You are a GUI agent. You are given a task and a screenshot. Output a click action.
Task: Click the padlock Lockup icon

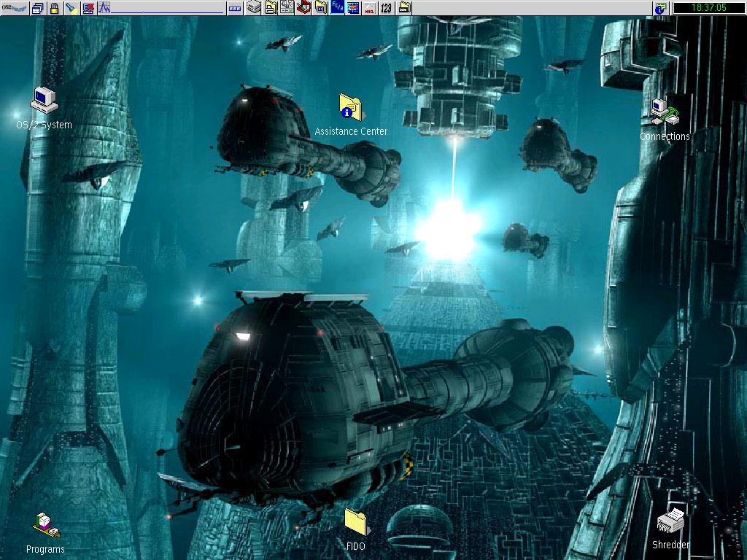click(54, 7)
